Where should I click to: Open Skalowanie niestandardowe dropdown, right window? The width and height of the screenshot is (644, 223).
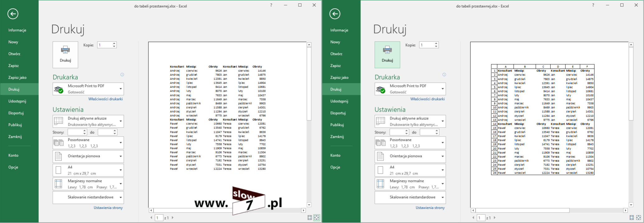410,197
